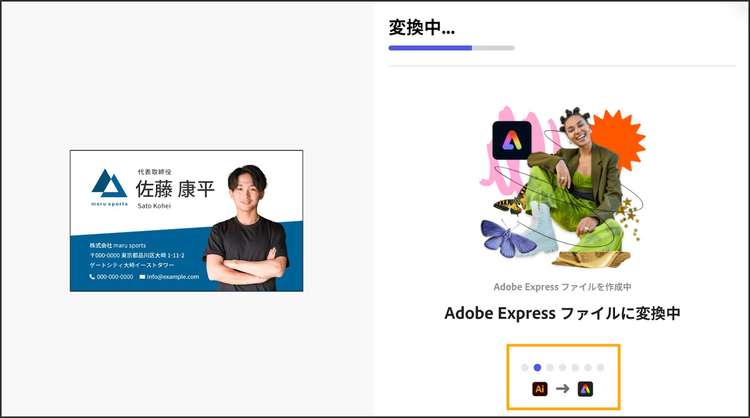This screenshot has width=750, height=418.
Task: Click the large Adobe Express logo in the illustration
Action: 512,140
